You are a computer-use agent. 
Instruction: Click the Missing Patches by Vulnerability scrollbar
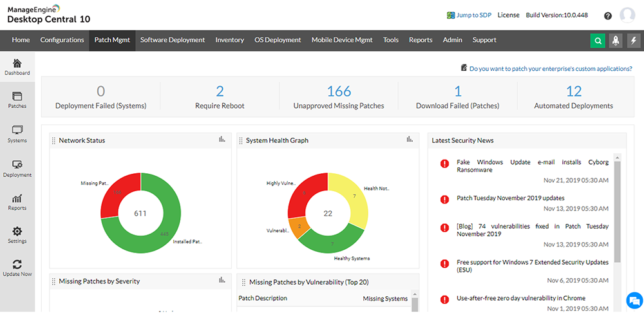414,304
